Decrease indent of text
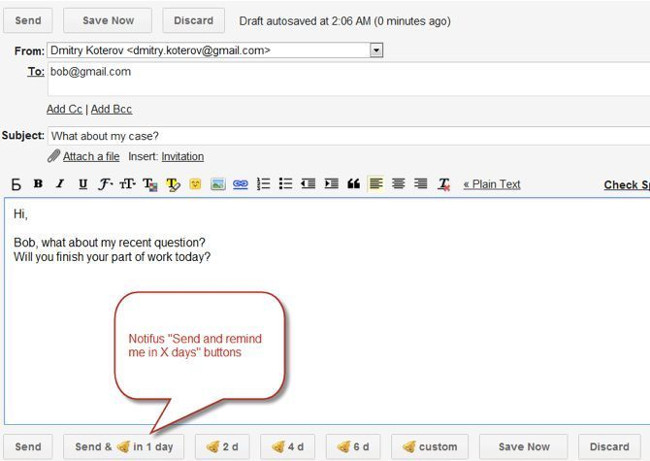This screenshot has width=650, height=461. point(308,184)
